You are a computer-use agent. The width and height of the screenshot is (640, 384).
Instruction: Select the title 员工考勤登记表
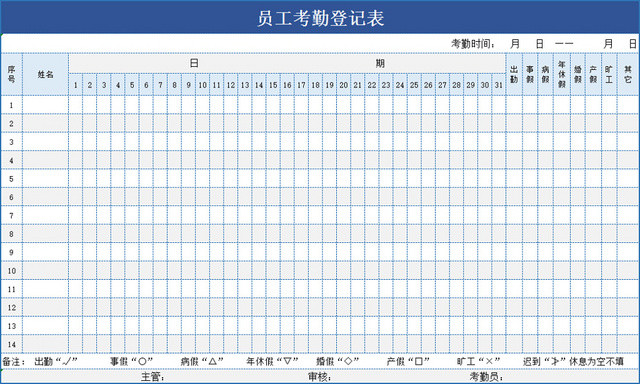click(x=320, y=19)
